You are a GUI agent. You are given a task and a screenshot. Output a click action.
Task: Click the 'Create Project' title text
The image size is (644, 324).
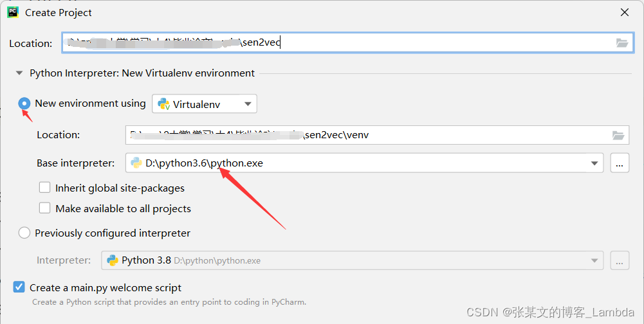[x=59, y=13]
